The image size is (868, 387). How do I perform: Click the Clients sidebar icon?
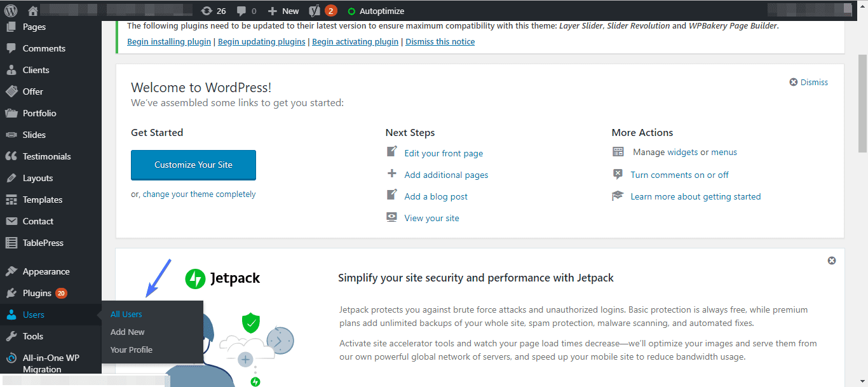point(11,70)
